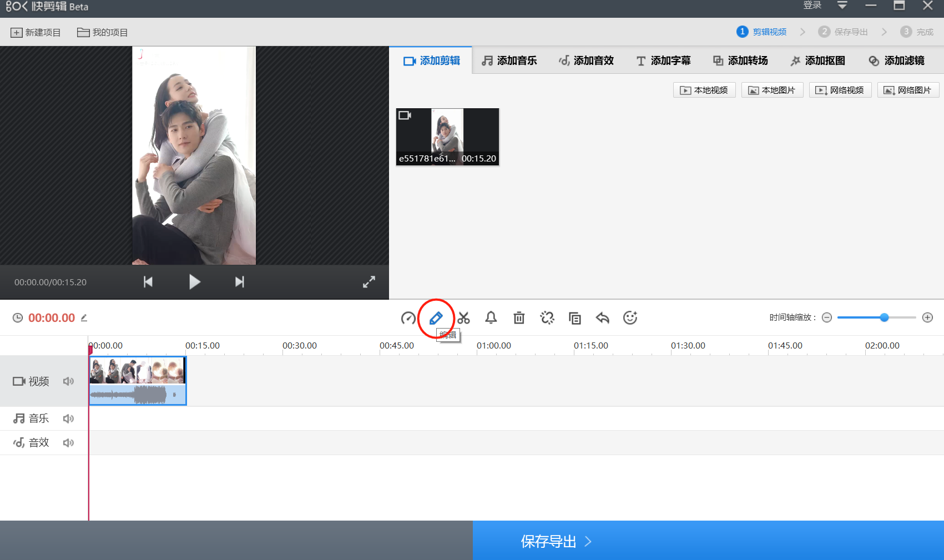Click the 本地视频 button
Image resolution: width=944 pixels, height=560 pixels.
click(704, 90)
